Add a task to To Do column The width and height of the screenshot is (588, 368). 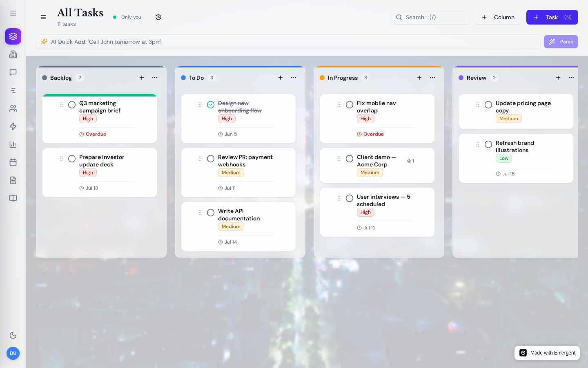281,78
